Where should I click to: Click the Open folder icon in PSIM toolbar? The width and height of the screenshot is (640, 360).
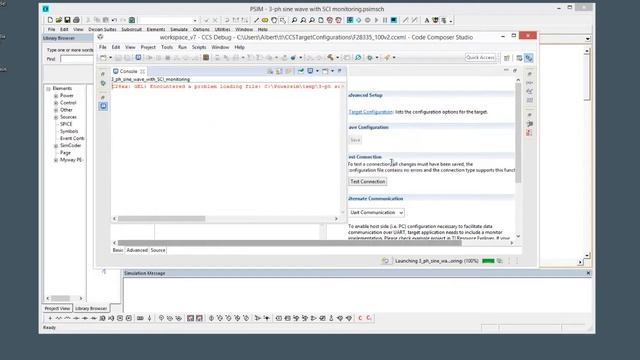click(x=59, y=20)
